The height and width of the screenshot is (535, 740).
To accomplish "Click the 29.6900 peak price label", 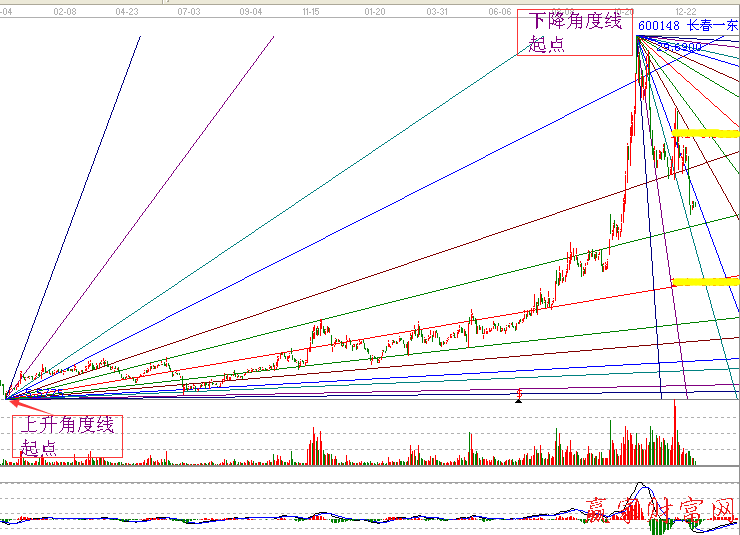I will point(680,46).
